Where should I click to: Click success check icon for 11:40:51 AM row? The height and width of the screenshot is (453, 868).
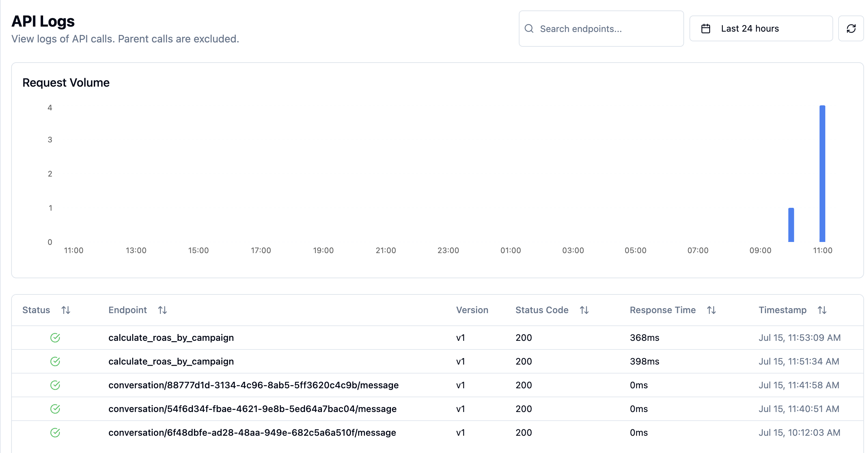[x=55, y=409]
